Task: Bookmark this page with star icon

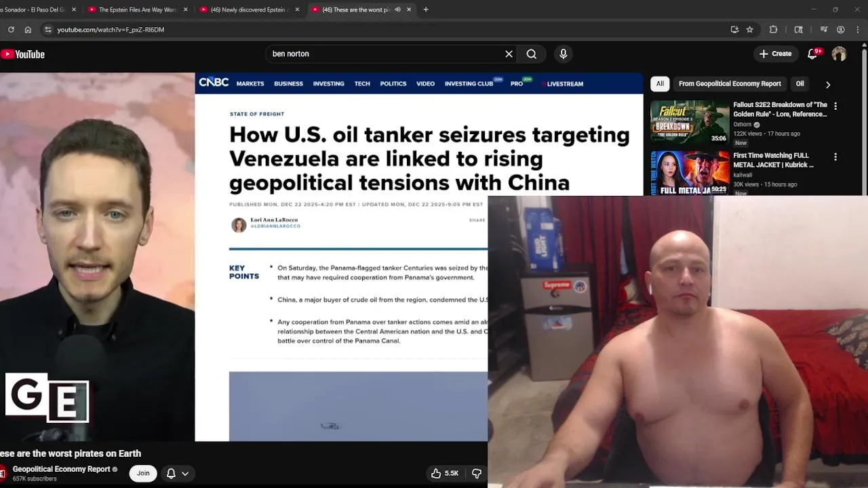Action: (x=749, y=30)
